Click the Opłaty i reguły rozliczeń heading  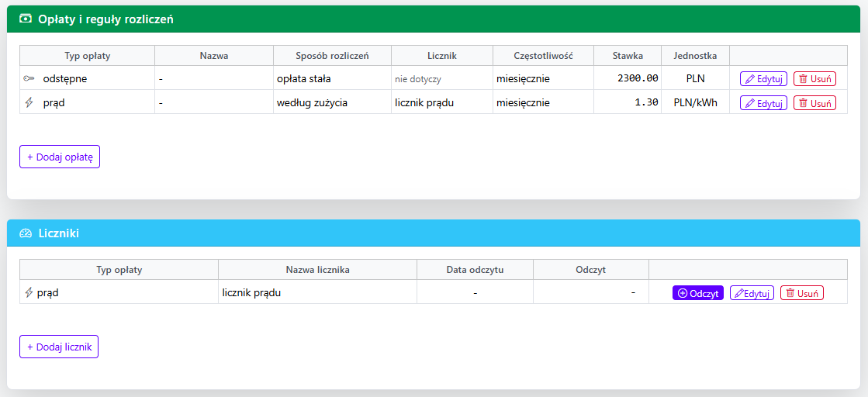105,19
